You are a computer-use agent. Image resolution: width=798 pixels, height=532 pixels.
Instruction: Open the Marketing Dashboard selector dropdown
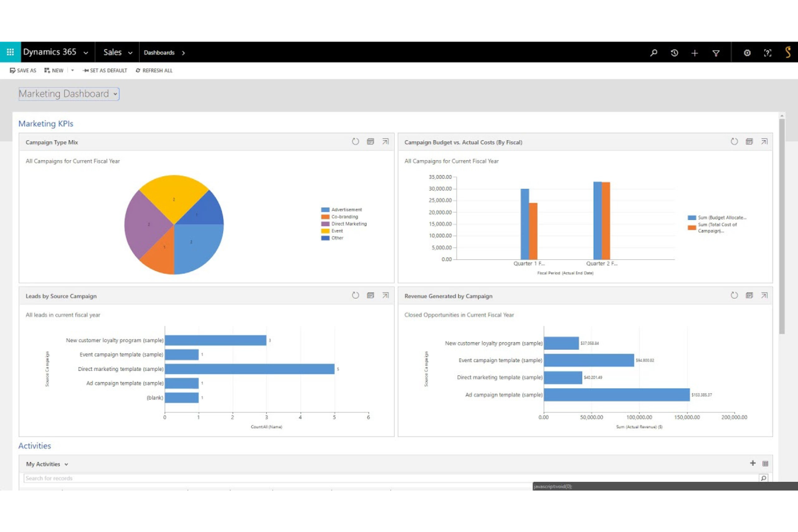115,94
